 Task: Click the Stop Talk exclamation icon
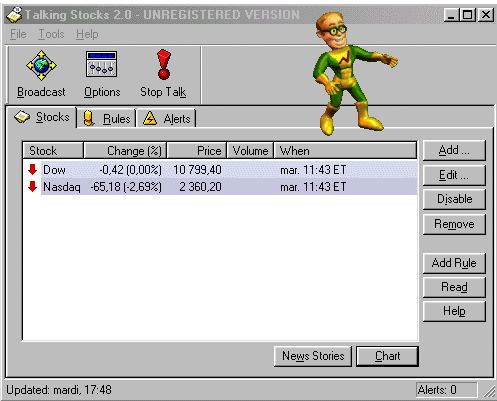pyautogui.click(x=164, y=64)
